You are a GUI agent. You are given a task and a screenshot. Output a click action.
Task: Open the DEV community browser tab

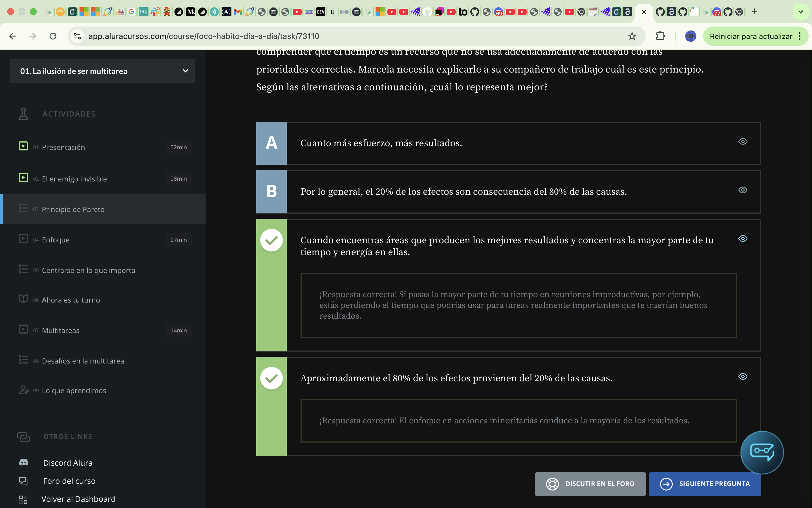pyautogui.click(x=321, y=12)
